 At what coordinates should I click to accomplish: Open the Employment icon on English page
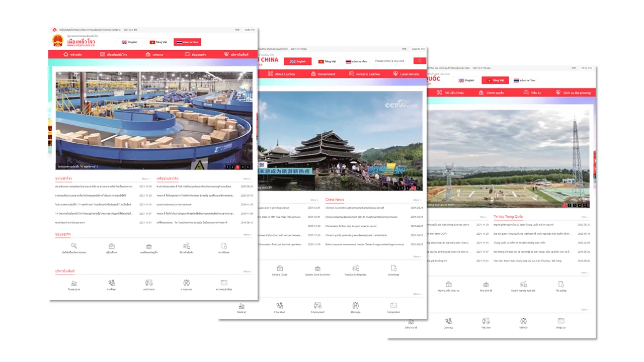pyautogui.click(x=317, y=306)
